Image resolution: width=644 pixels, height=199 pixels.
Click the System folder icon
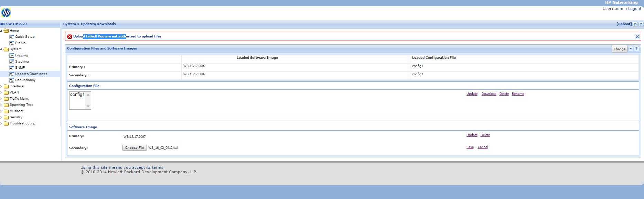(6, 49)
